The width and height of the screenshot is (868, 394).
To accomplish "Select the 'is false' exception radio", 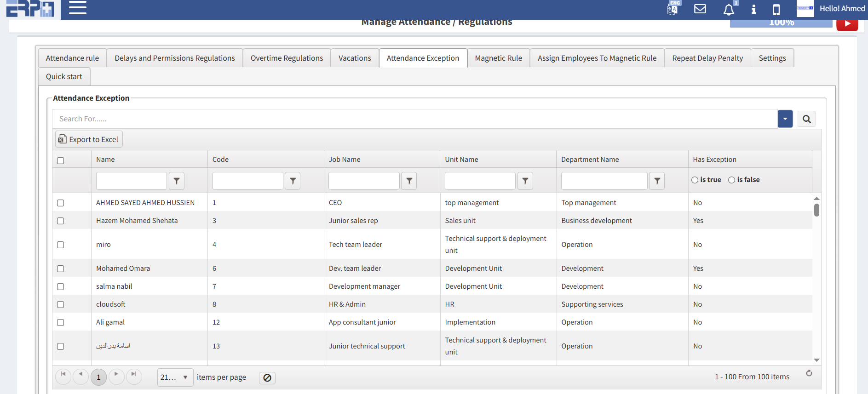I will tap(731, 180).
